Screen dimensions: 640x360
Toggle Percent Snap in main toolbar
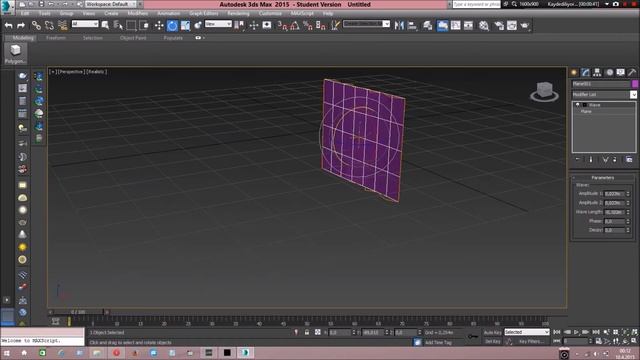point(308,25)
